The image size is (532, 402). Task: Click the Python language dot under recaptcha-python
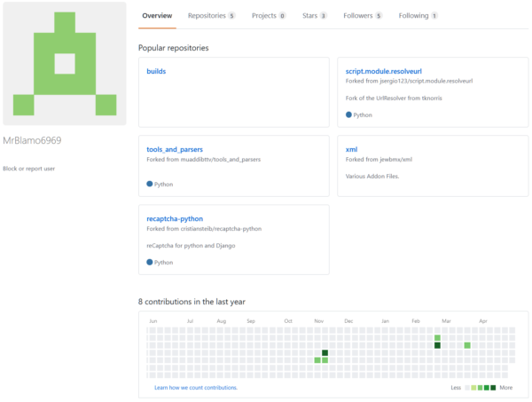coord(149,262)
